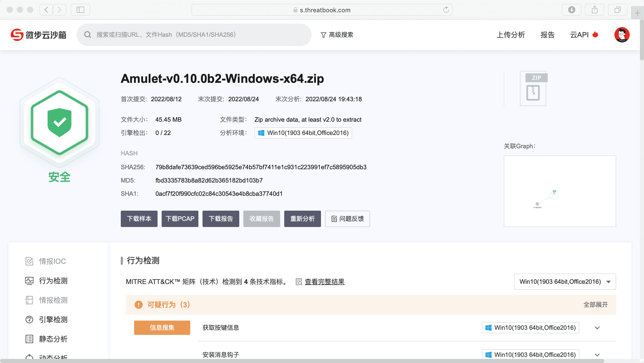Click the 情报检测 sidebar icon
This screenshot has height=363, width=644.
point(29,300)
